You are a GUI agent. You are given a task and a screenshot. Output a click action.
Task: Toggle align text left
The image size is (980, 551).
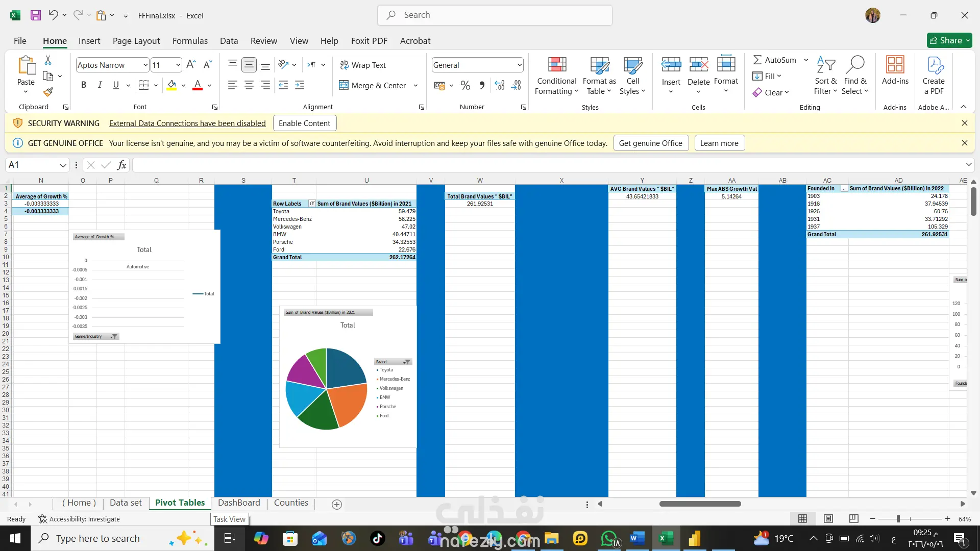click(x=233, y=85)
